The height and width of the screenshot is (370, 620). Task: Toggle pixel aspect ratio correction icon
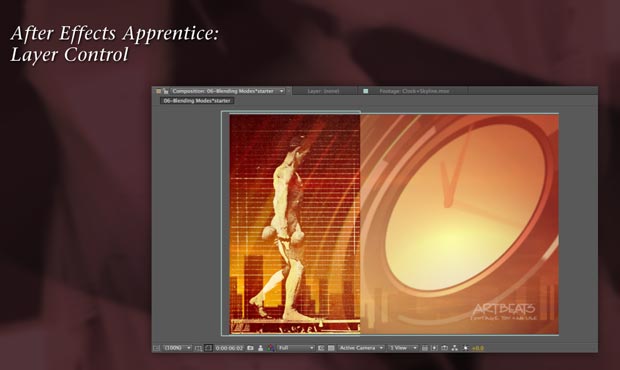tap(425, 348)
